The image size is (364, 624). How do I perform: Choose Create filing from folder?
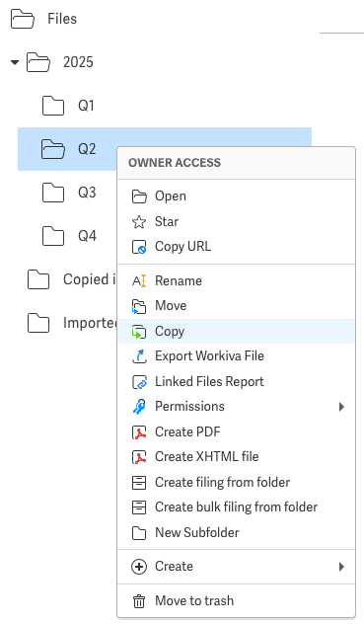[x=236, y=483]
